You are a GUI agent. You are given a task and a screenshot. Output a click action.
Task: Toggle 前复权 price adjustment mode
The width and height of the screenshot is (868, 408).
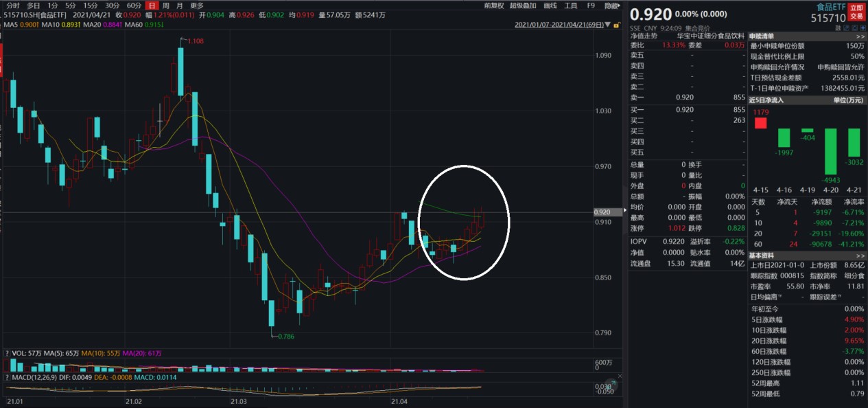(493, 5)
